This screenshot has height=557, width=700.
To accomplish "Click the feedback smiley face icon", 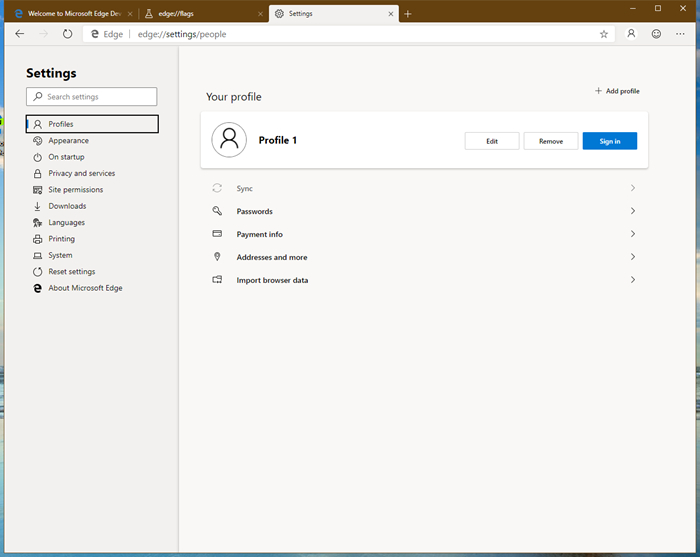I will pos(656,34).
